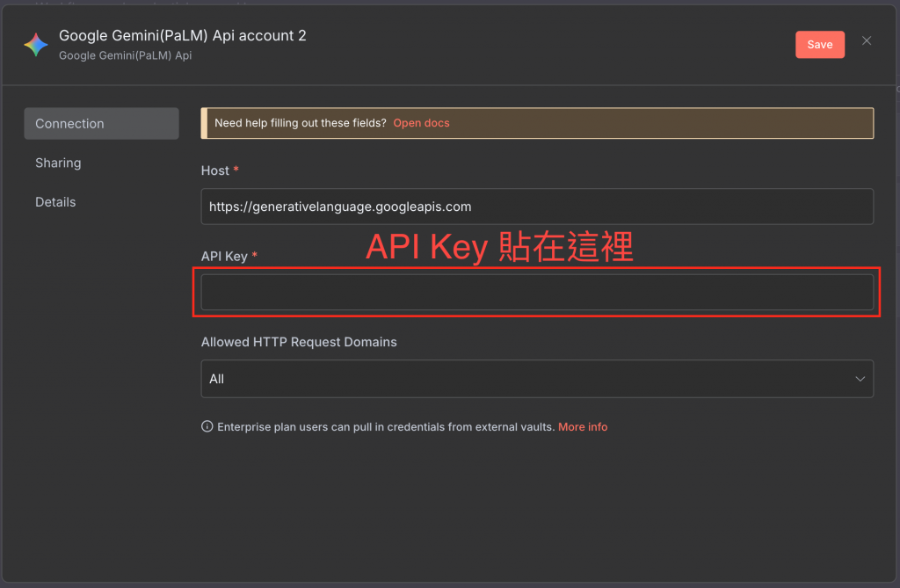Close the credential dialog
Screen dimensions: 900x588
pyautogui.click(x=866, y=40)
